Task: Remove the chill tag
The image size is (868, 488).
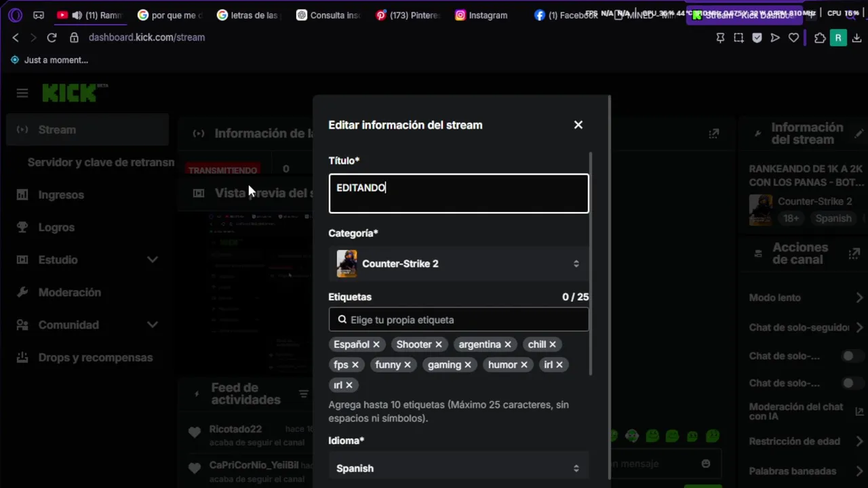Action: [x=552, y=344]
